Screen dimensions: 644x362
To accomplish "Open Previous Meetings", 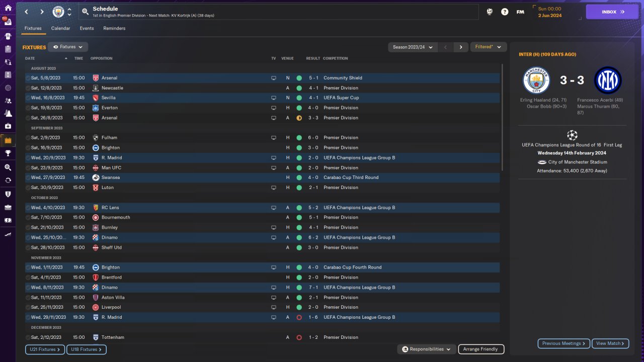I will pyautogui.click(x=564, y=343).
